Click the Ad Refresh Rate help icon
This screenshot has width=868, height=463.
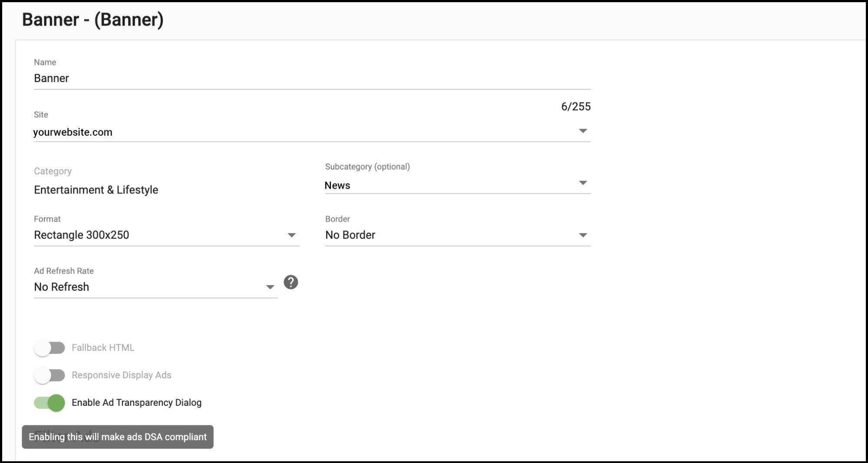tap(290, 282)
